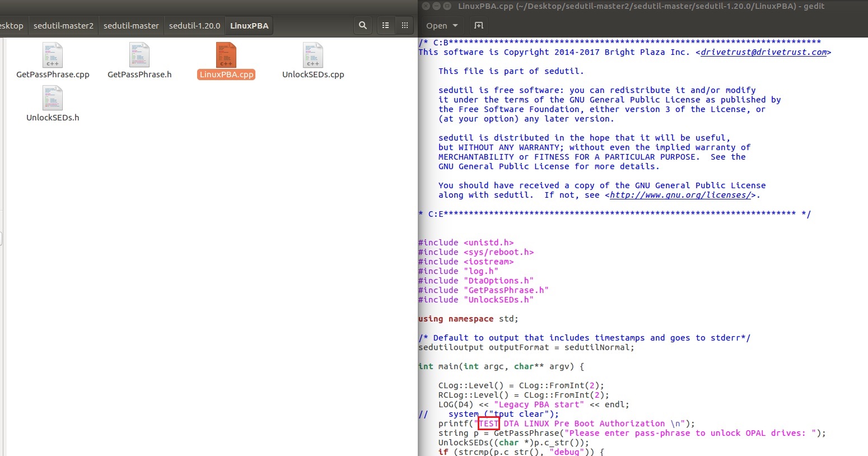Switch file manager to icon grid view
868x456 pixels.
404,25
